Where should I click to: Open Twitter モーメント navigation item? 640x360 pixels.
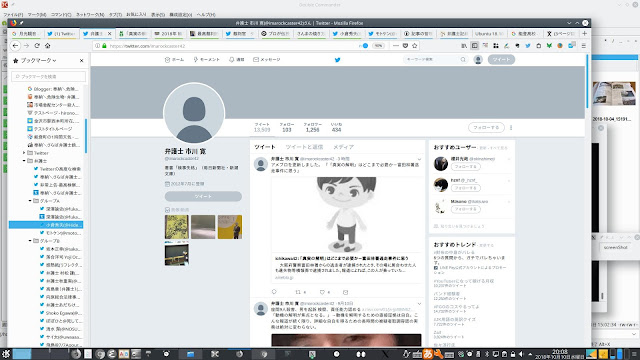click(x=207, y=60)
